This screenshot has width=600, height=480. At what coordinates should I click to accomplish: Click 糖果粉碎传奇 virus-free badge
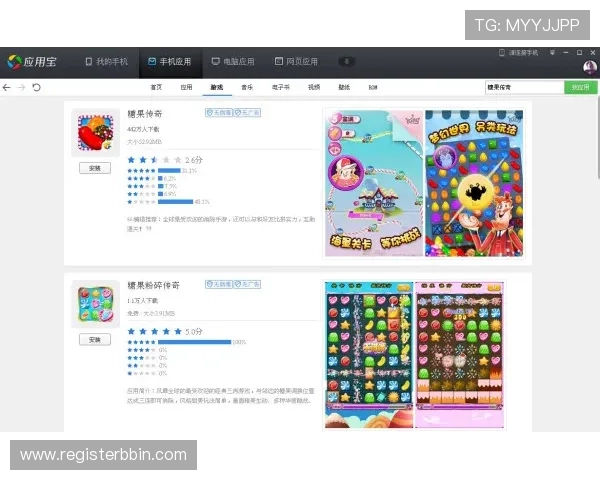219,284
